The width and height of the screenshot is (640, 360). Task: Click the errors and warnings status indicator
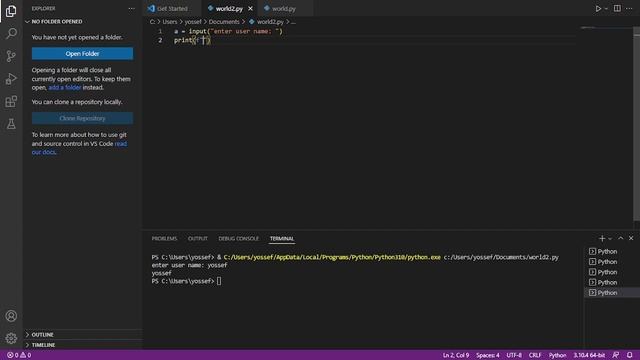[x=19, y=355]
